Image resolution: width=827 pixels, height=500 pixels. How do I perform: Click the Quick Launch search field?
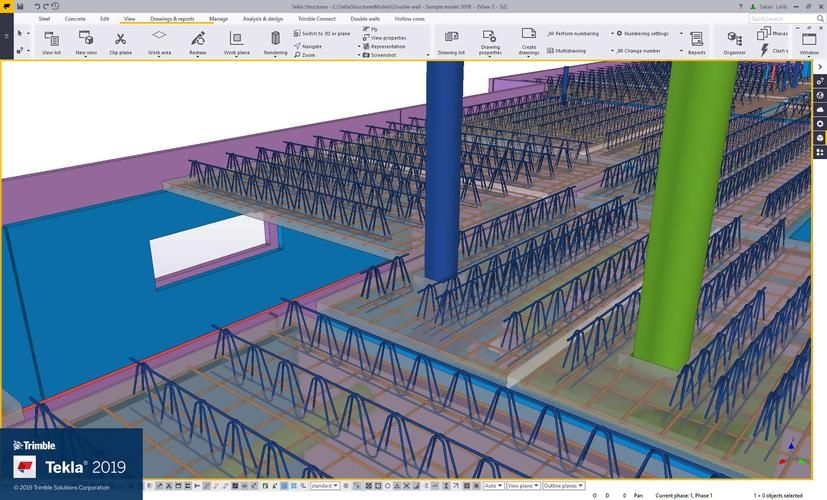780,18
